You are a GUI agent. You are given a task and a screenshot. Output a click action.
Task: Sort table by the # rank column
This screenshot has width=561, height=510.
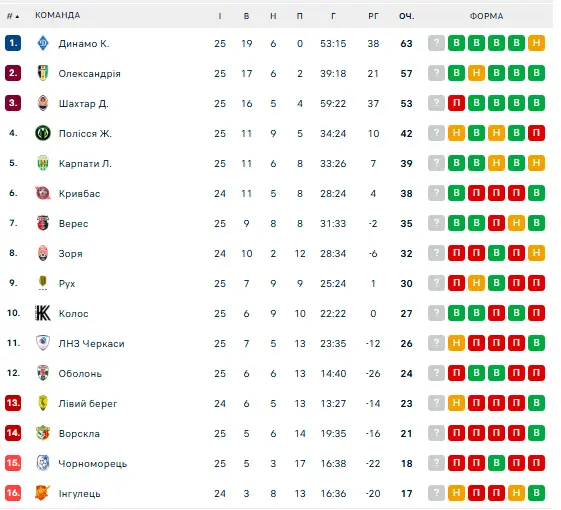[13, 16]
